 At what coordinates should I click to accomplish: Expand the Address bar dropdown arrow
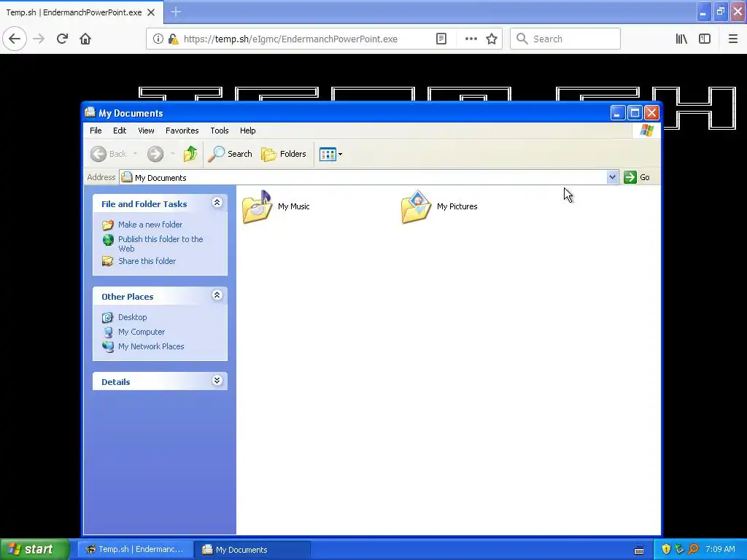click(612, 177)
